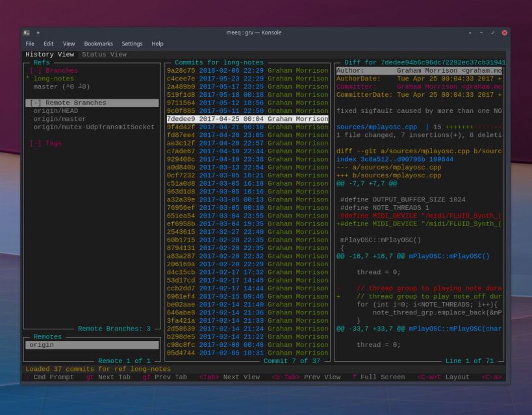
Task: Select origin/master remote branch
Action: click(x=60, y=119)
